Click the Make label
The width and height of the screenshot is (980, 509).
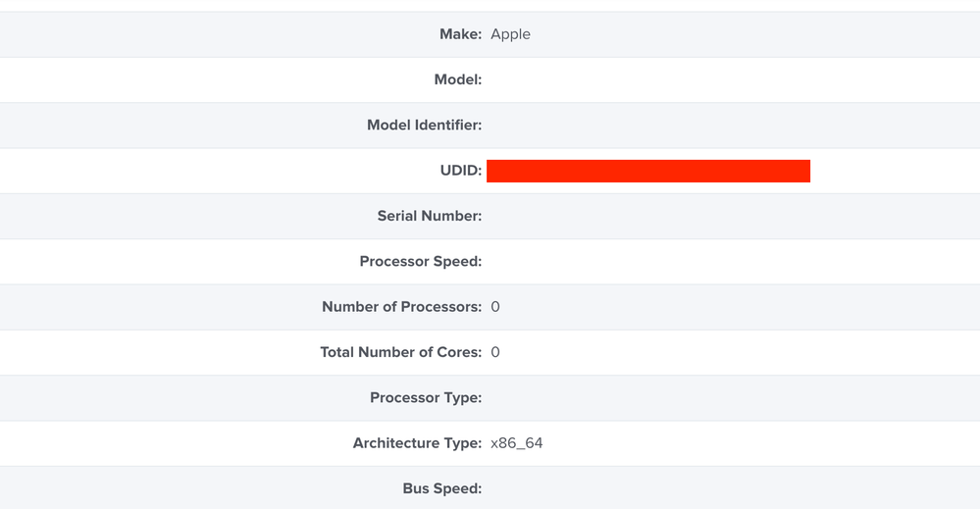[460, 34]
